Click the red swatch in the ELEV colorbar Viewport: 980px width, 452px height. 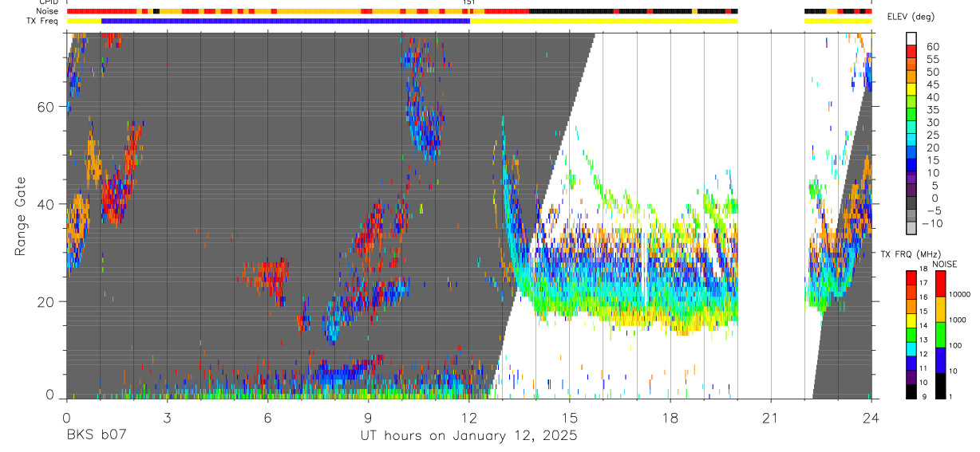coord(912,51)
